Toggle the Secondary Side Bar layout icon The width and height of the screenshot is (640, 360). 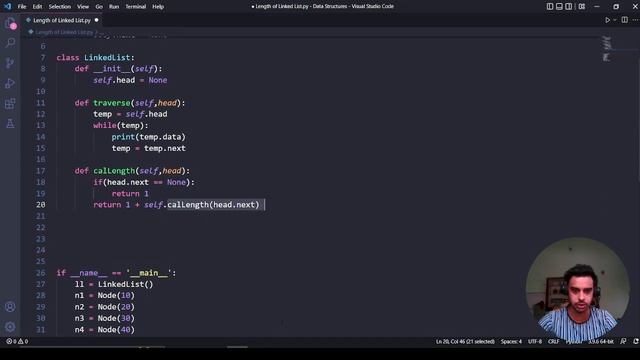[569, 7]
